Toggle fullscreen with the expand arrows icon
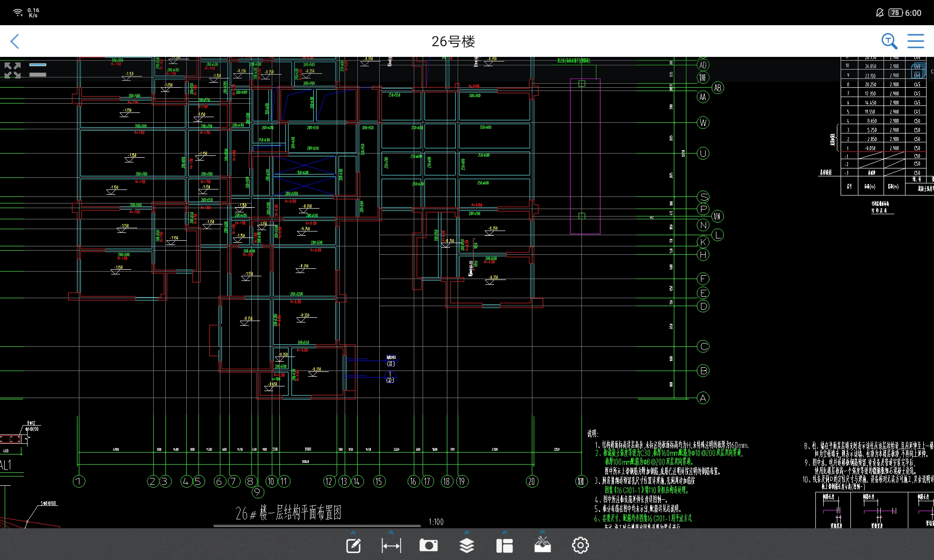Viewport: 934px width, 560px height. [x=13, y=70]
